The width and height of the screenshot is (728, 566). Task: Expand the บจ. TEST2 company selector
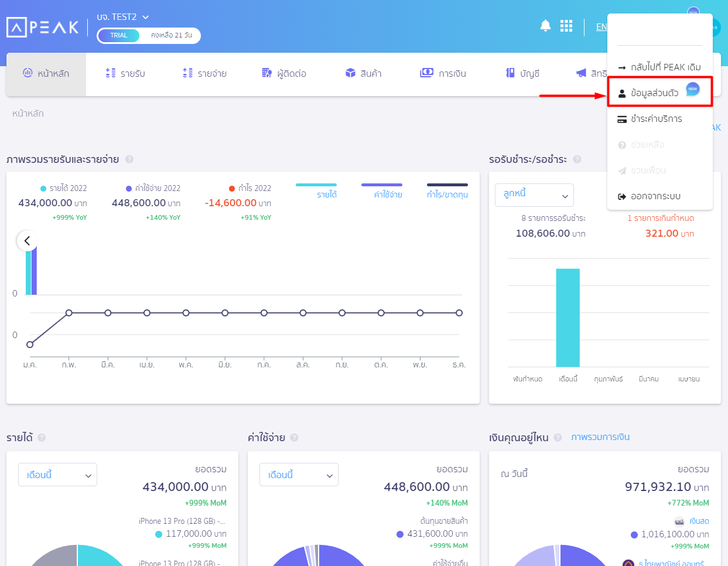pos(123,17)
